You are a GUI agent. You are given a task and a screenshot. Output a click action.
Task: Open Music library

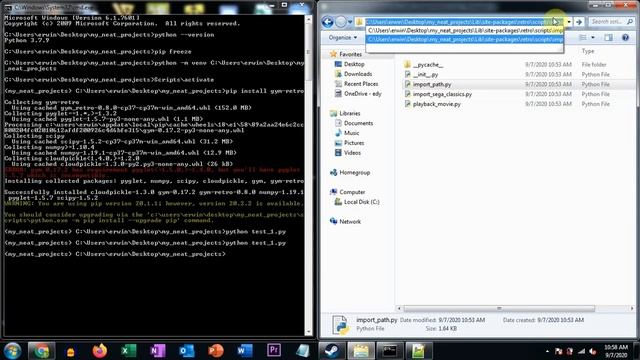351,133
